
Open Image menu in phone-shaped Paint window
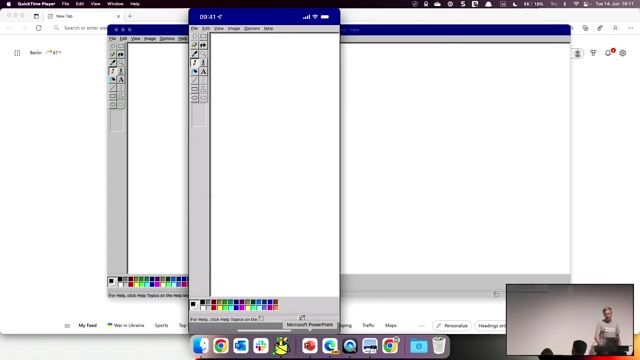coord(234,29)
